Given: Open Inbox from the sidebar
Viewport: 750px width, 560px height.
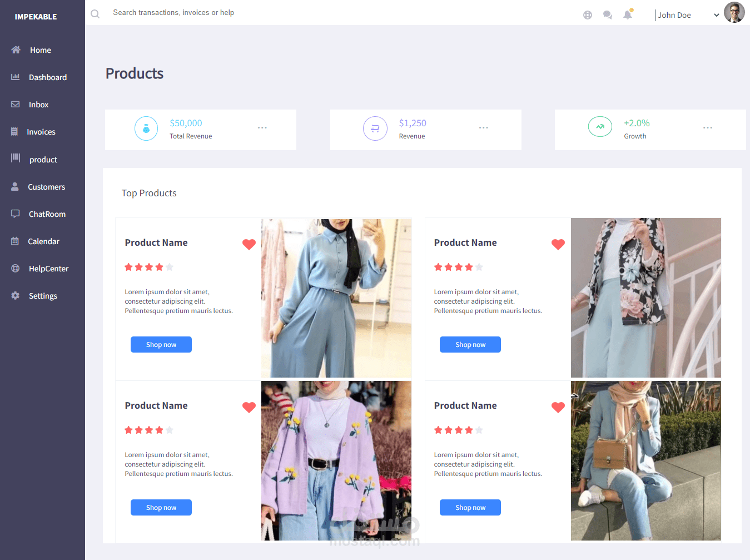Looking at the screenshot, I should 39,105.
